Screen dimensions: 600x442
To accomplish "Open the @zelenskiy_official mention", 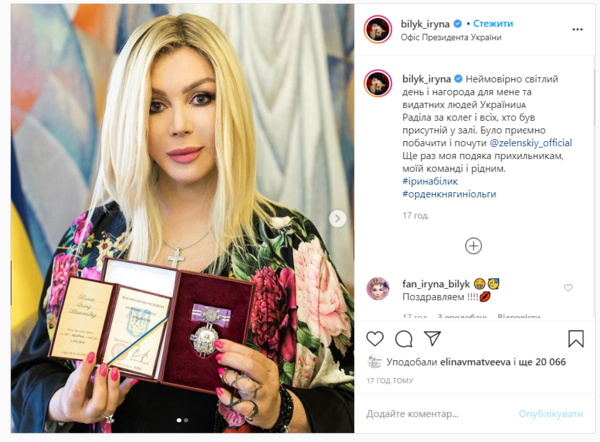I will pyautogui.click(x=531, y=143).
